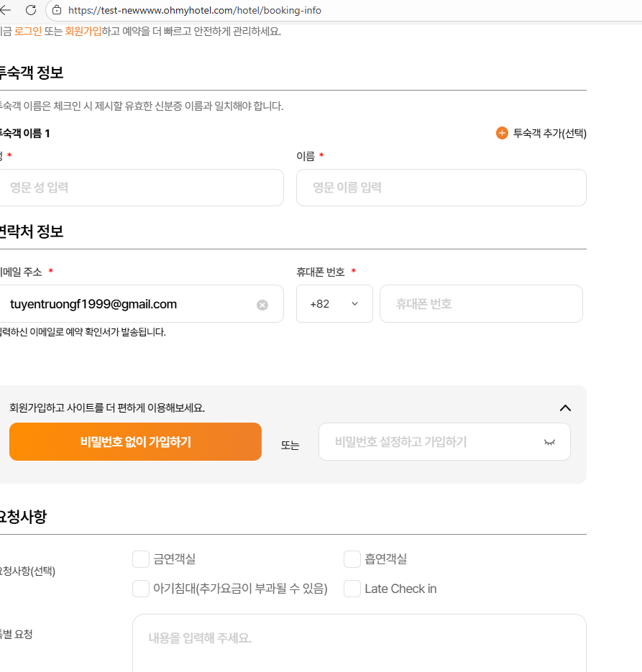Image resolution: width=642 pixels, height=672 pixels.
Task: Focus the 휴대폰 번호 input field
Action: 480,304
